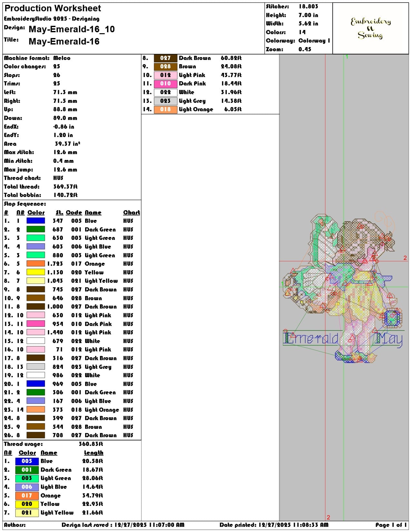Click the Page 1 of 1 label
Image resolution: width=411 pixels, height=532 pixels.
[x=391, y=525]
